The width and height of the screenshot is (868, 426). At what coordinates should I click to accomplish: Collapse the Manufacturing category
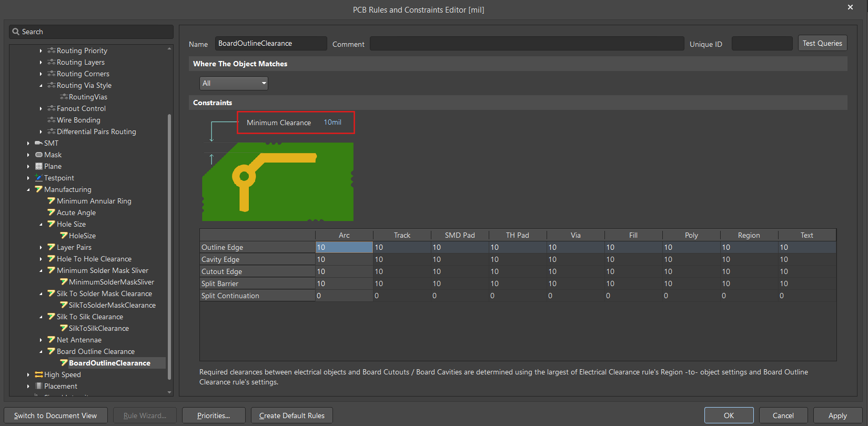coord(28,189)
